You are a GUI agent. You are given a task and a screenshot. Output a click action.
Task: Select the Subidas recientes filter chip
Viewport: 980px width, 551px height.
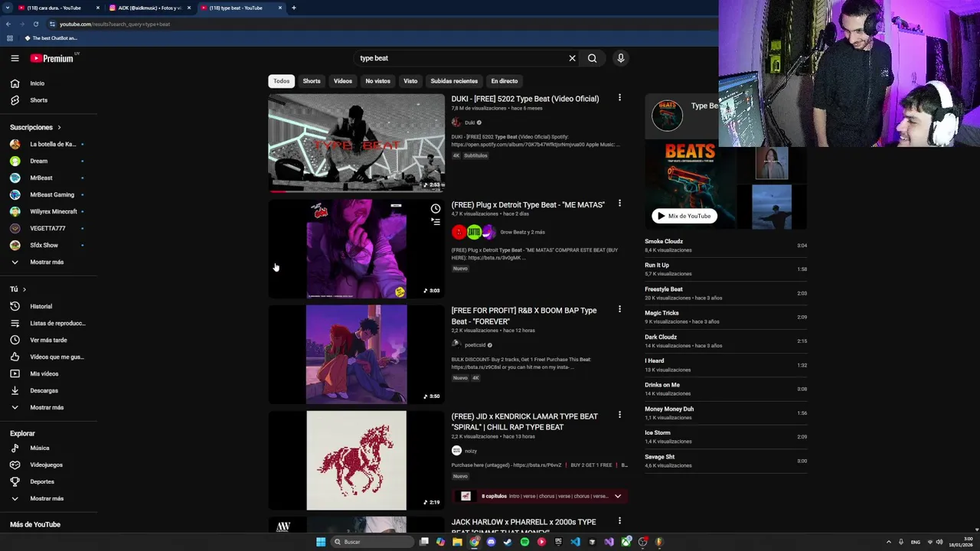pyautogui.click(x=454, y=81)
